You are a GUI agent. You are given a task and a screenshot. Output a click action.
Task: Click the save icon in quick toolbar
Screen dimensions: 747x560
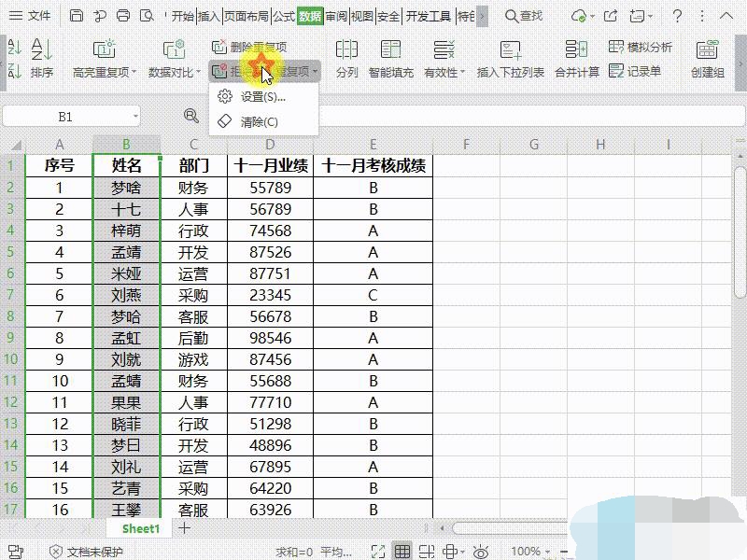77,16
